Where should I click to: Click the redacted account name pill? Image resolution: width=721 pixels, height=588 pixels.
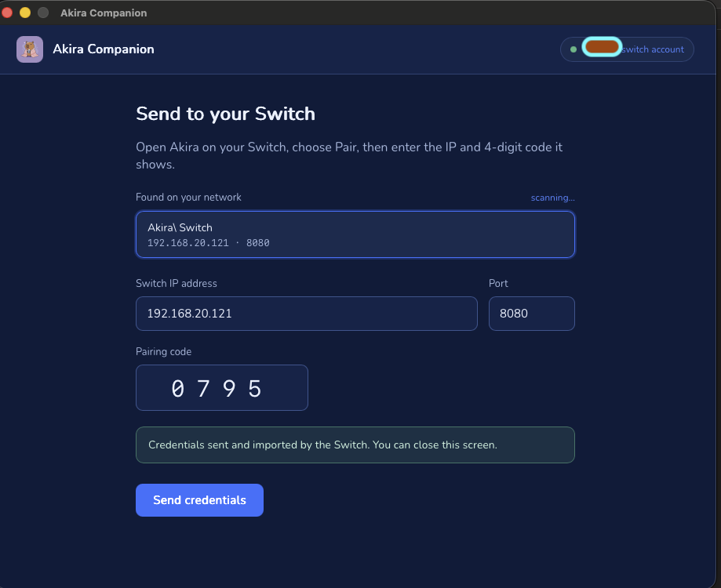[602, 47]
